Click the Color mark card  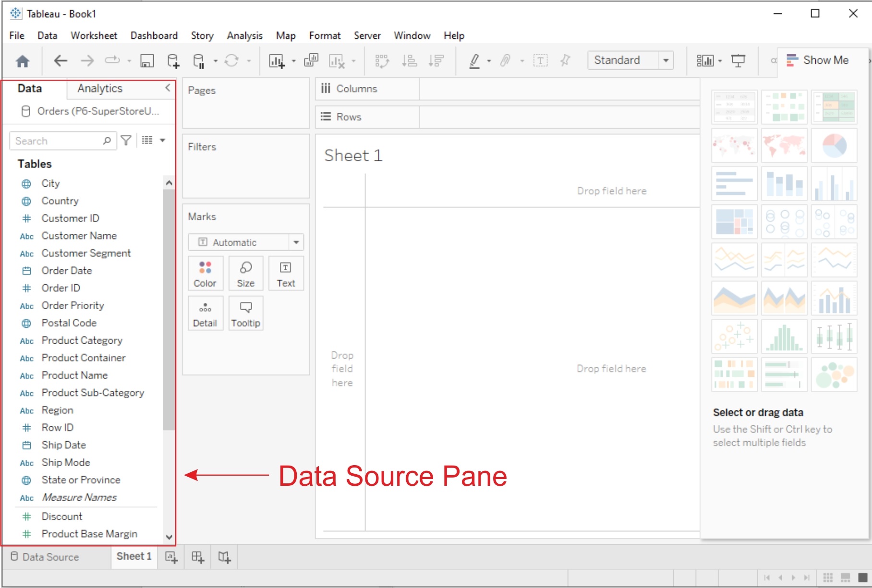205,274
